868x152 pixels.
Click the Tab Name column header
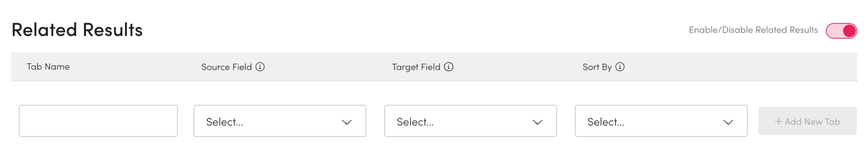click(x=48, y=67)
